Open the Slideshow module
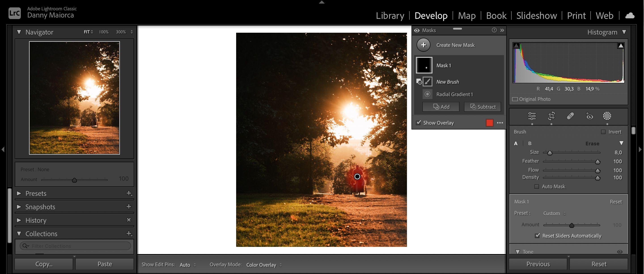644x274 pixels. [x=536, y=15]
